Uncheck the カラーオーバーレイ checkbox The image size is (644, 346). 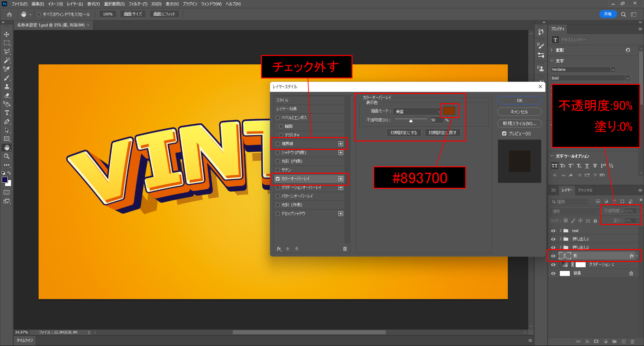278,179
